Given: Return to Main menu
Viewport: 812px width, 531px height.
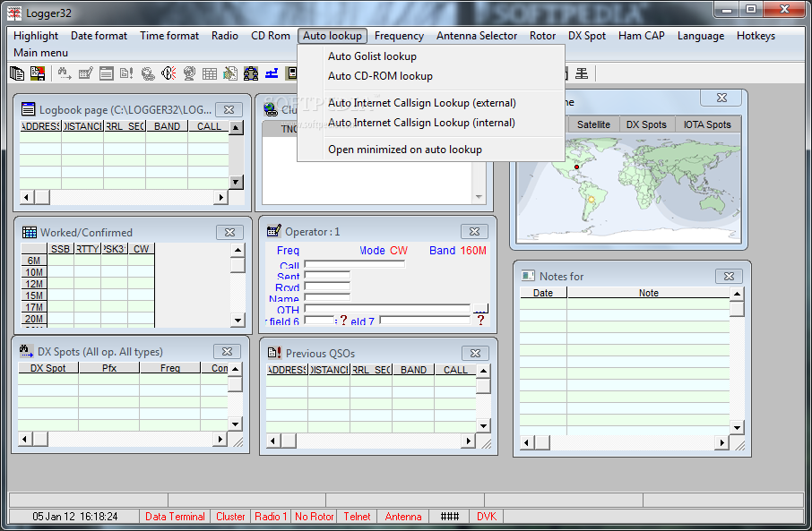Looking at the screenshot, I should coord(40,53).
